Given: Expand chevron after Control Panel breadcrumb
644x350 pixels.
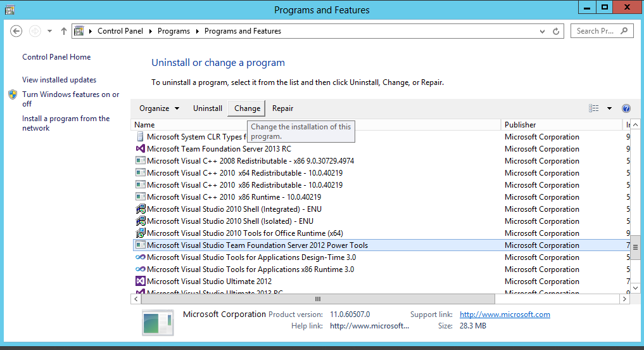Looking at the screenshot, I should click(150, 31).
